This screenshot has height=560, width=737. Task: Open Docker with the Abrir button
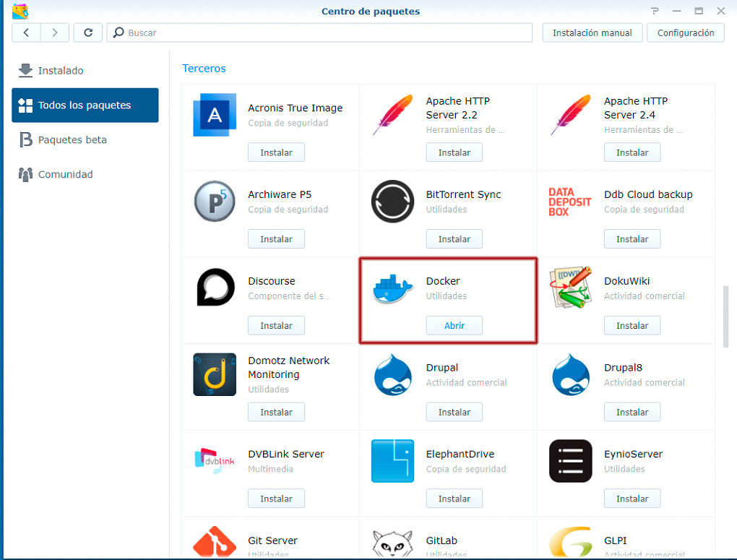click(454, 325)
